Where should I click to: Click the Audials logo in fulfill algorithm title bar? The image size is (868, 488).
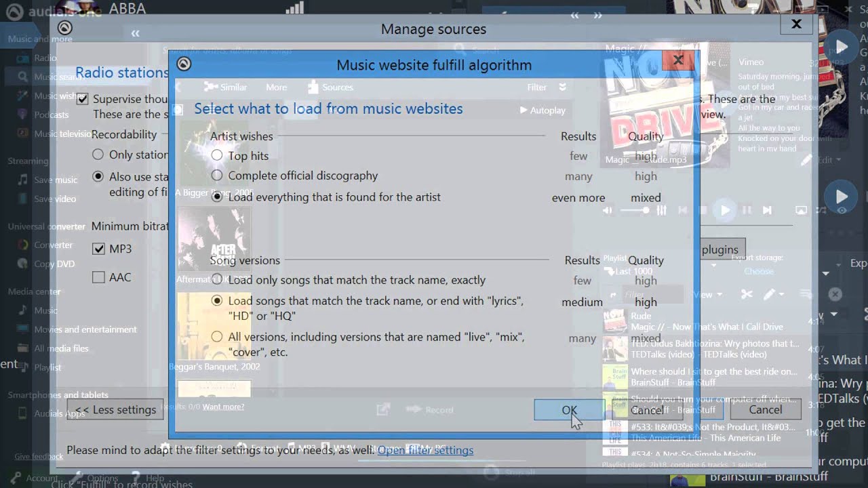tap(184, 64)
